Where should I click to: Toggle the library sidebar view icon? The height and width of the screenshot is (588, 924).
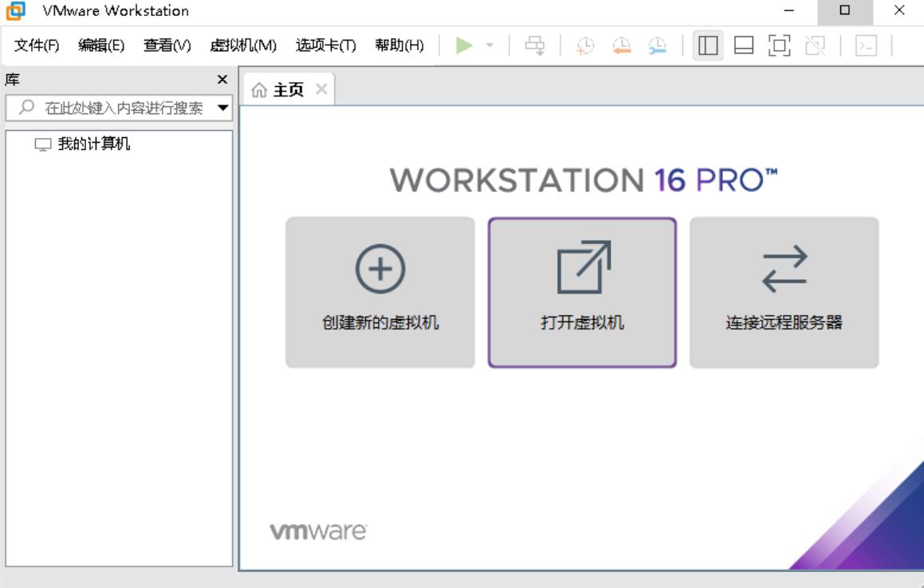708,45
